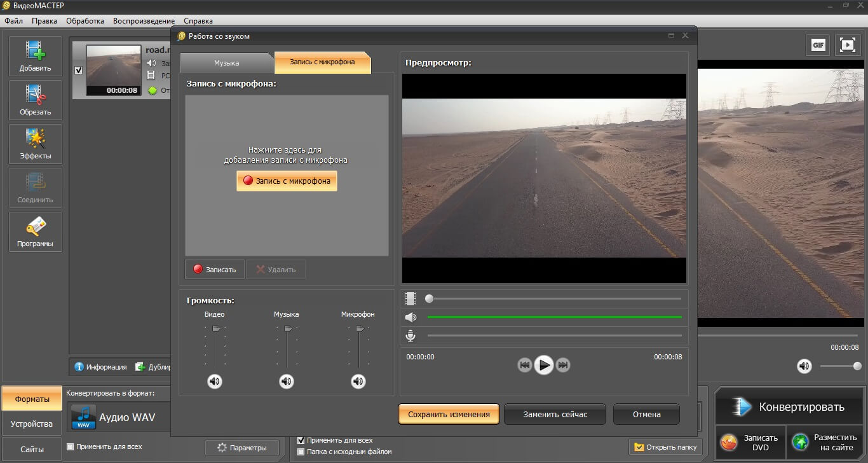Screen dimensions: 868x463
Task: Mute the Видео volume speaker icon
Action: coord(215,382)
